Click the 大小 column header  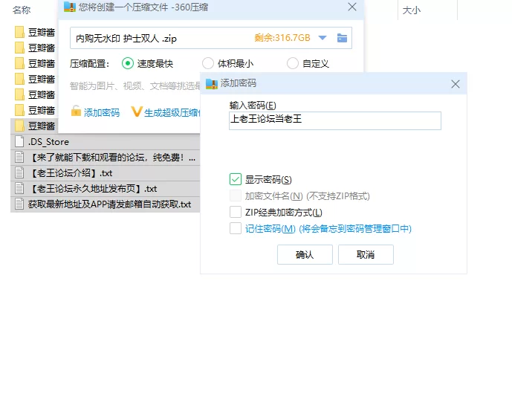(412, 10)
